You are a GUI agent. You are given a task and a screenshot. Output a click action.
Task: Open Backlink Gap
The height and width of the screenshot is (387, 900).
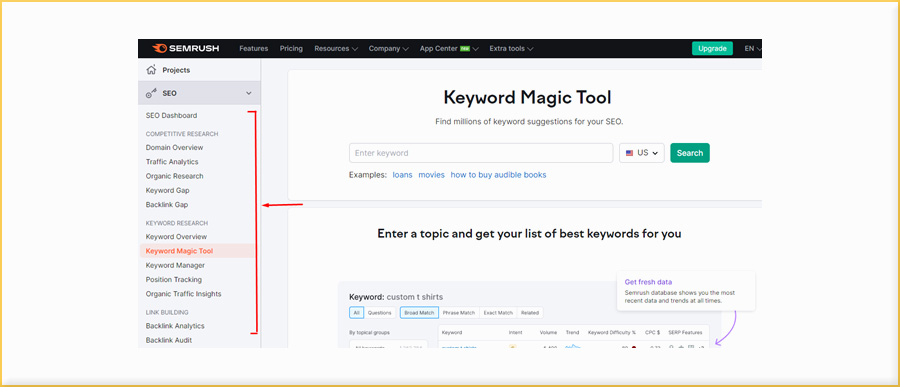pos(166,205)
